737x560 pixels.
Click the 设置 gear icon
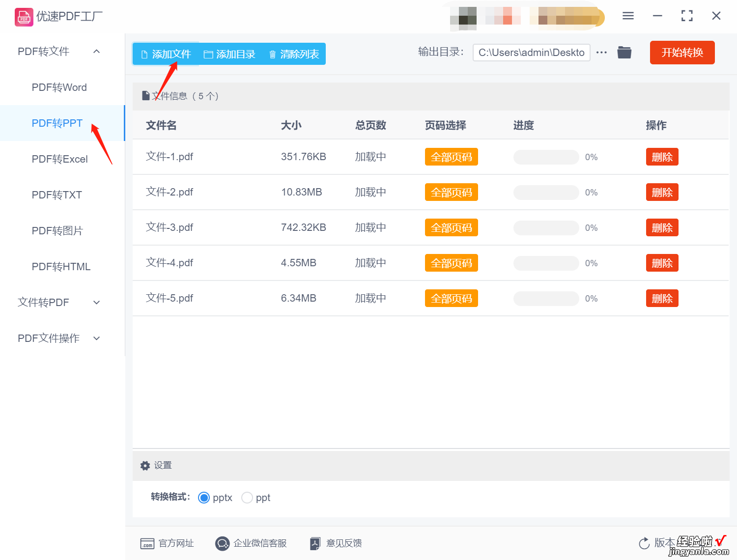coord(145,466)
